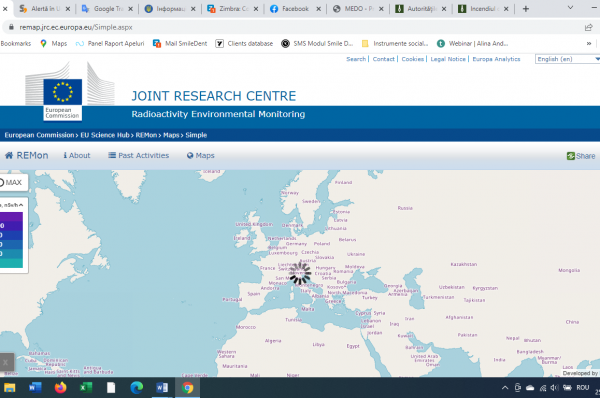The image size is (600, 398).
Task: Switch to the Facebook tab
Action: pos(295,8)
